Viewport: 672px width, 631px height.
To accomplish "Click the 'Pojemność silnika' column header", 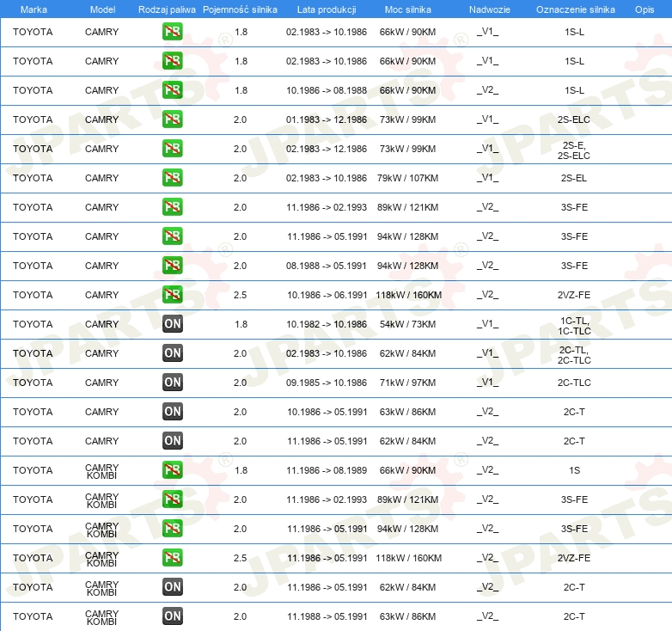I will [x=240, y=9].
